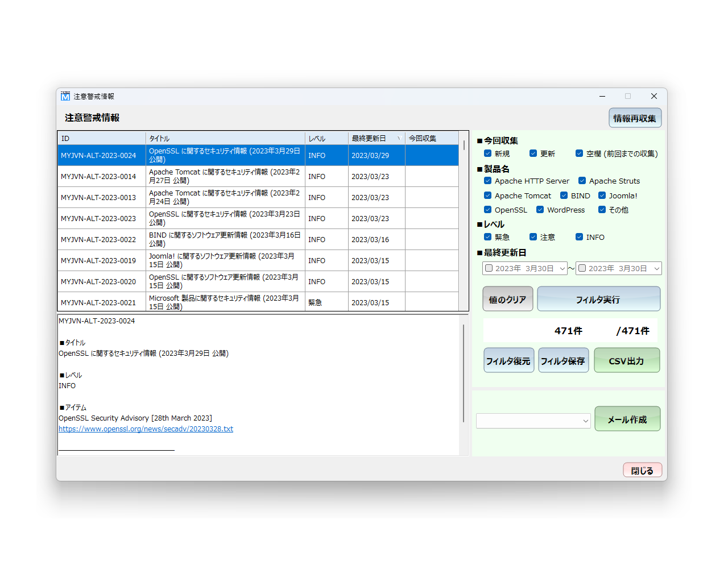
Task: Toggle the BIND product checkbox
Action: click(x=564, y=196)
